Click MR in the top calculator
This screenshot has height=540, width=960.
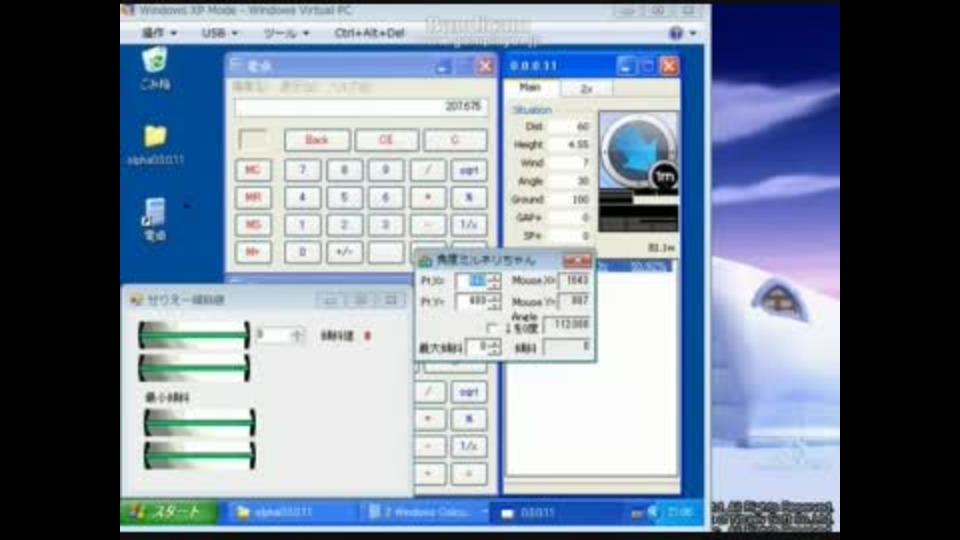click(253, 197)
